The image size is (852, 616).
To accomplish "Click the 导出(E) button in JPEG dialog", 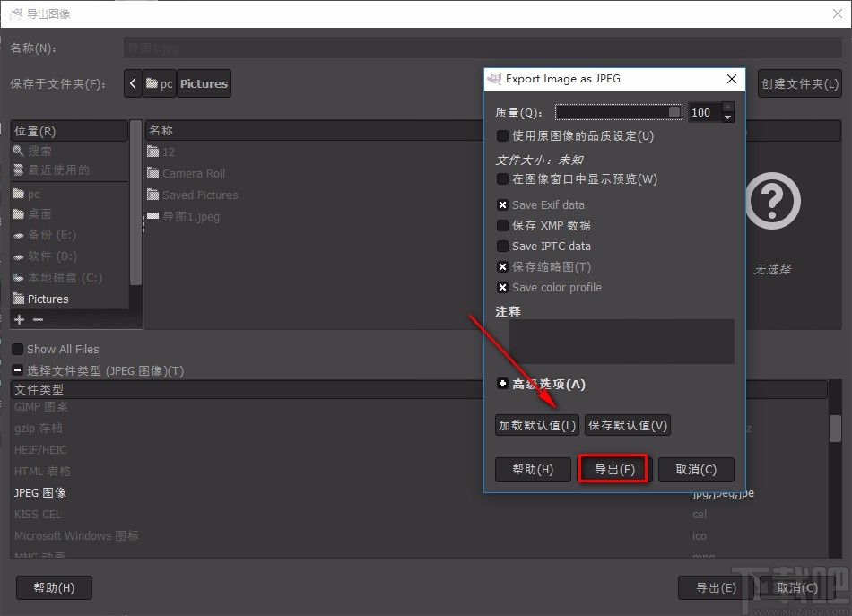I will pyautogui.click(x=614, y=469).
